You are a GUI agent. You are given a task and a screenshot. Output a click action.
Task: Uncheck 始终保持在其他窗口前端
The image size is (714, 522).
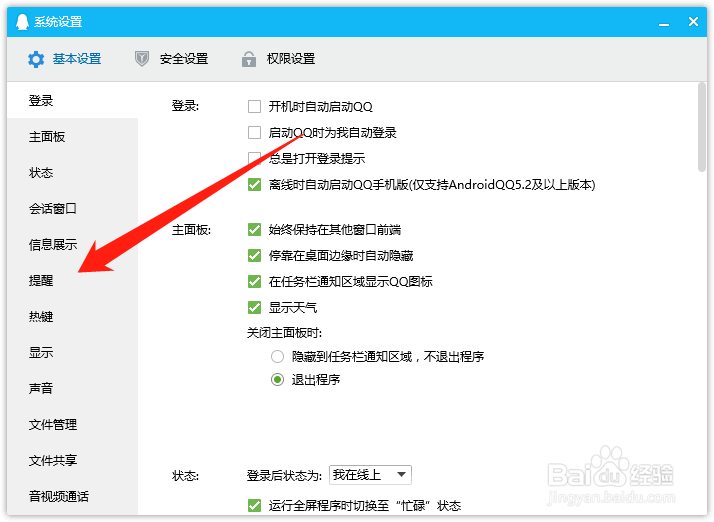point(255,230)
